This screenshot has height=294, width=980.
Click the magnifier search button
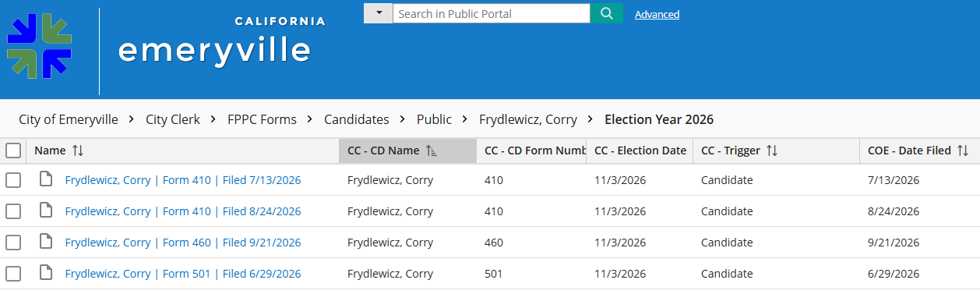point(607,13)
